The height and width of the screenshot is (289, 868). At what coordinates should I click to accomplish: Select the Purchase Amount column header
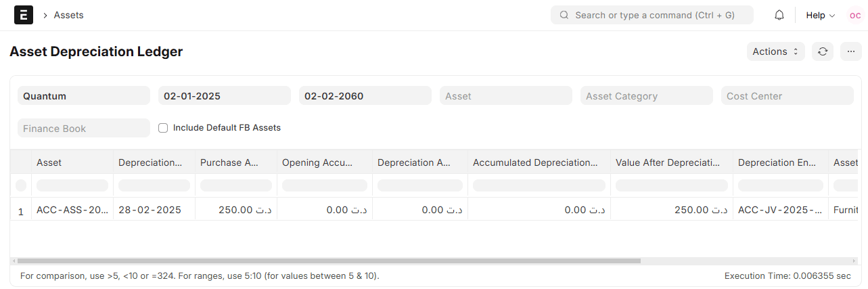pyautogui.click(x=236, y=162)
